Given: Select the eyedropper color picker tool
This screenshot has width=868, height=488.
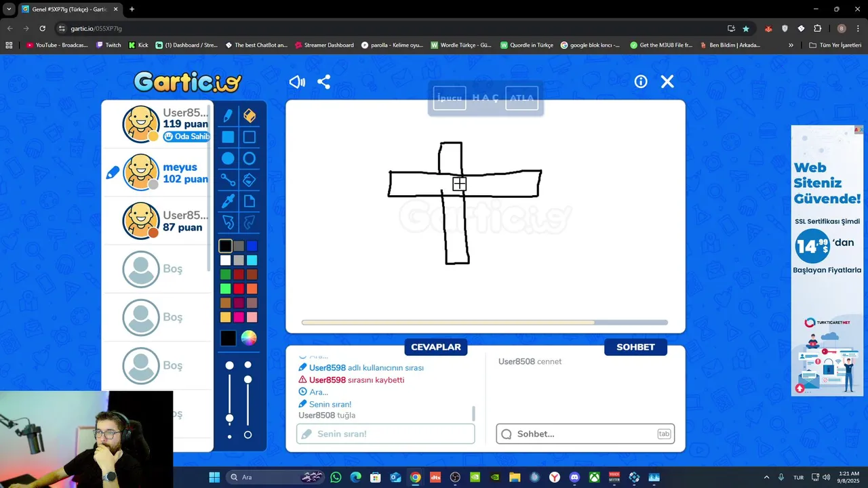Looking at the screenshot, I should click(228, 201).
